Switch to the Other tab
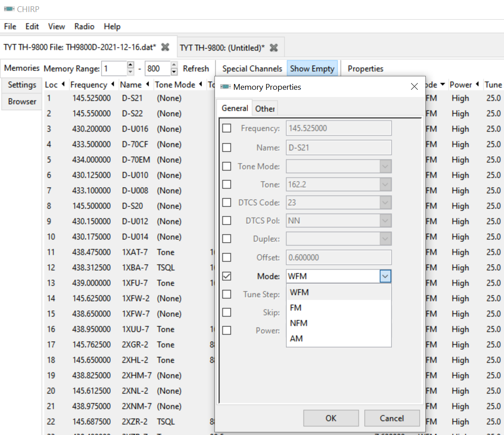Screen dimensions: 504x435 coord(265,109)
